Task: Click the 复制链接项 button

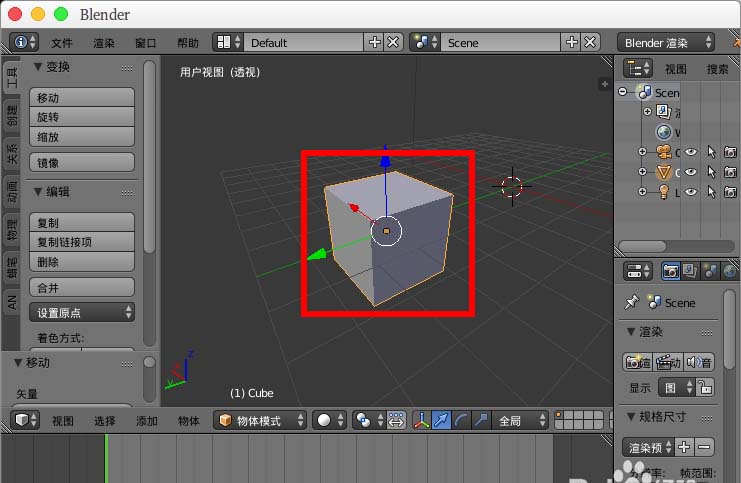Action: click(82, 242)
